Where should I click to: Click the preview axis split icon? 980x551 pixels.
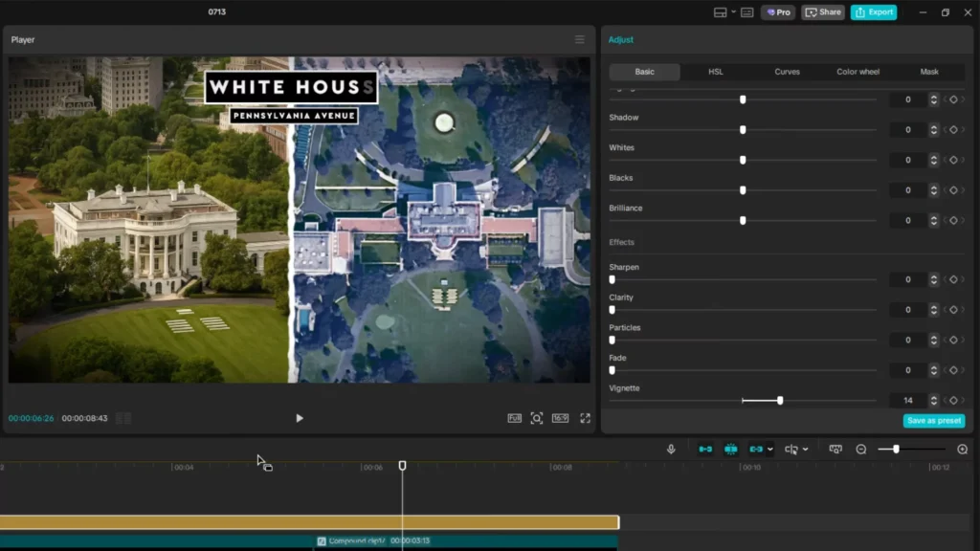pos(791,450)
